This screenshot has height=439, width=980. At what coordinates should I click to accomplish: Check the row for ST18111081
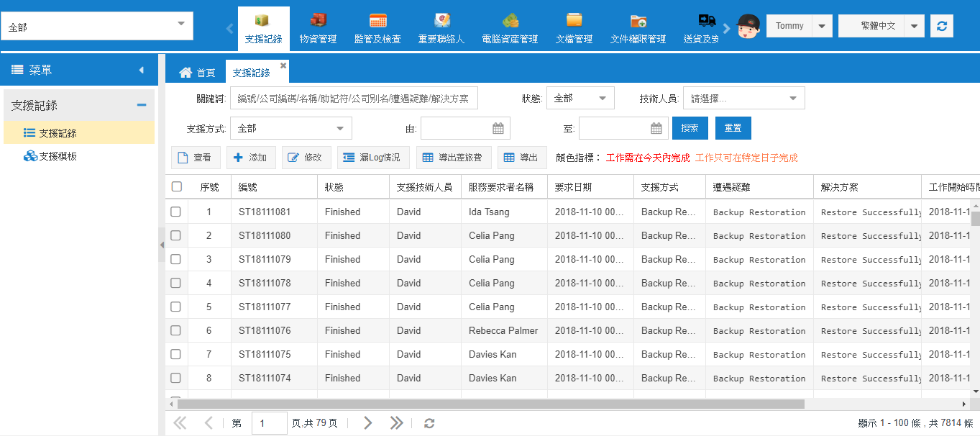176,212
